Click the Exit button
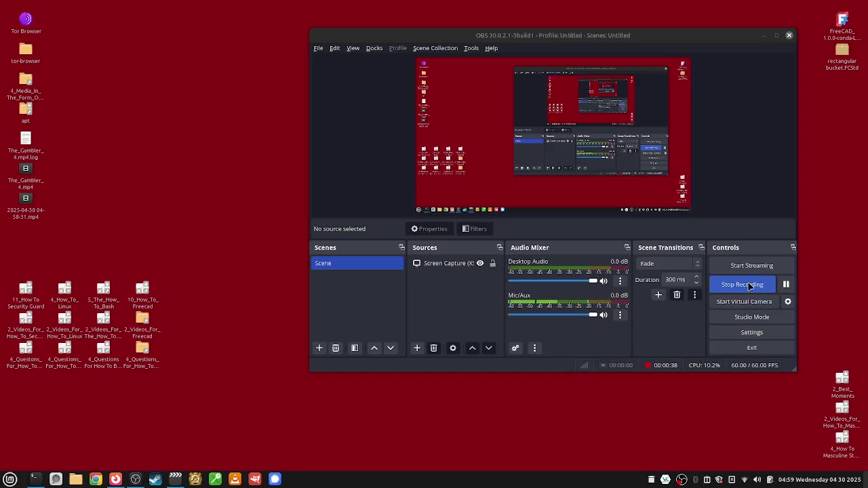The width and height of the screenshot is (868, 488). (x=752, y=348)
